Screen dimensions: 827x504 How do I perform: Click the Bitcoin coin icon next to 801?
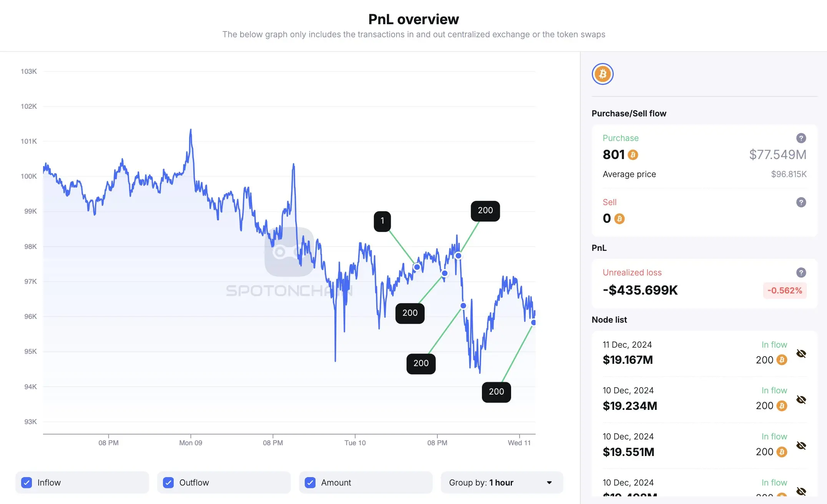point(633,155)
